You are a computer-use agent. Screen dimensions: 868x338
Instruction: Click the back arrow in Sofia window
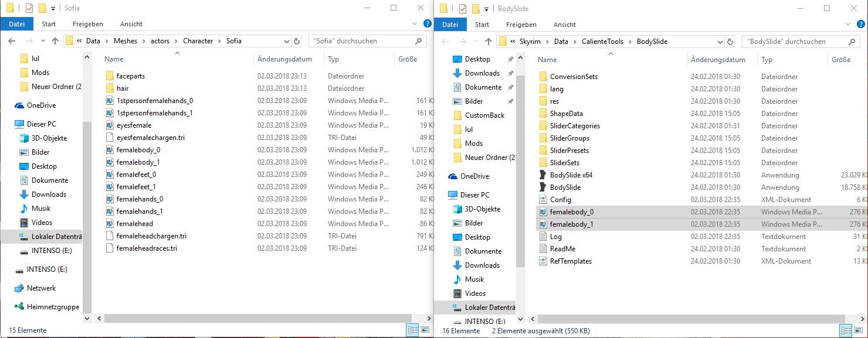[x=12, y=41]
